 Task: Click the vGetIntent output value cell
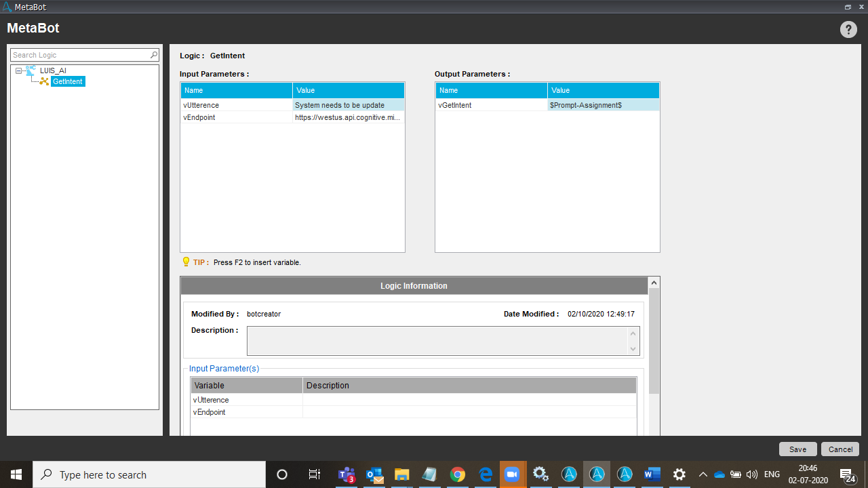click(x=603, y=105)
